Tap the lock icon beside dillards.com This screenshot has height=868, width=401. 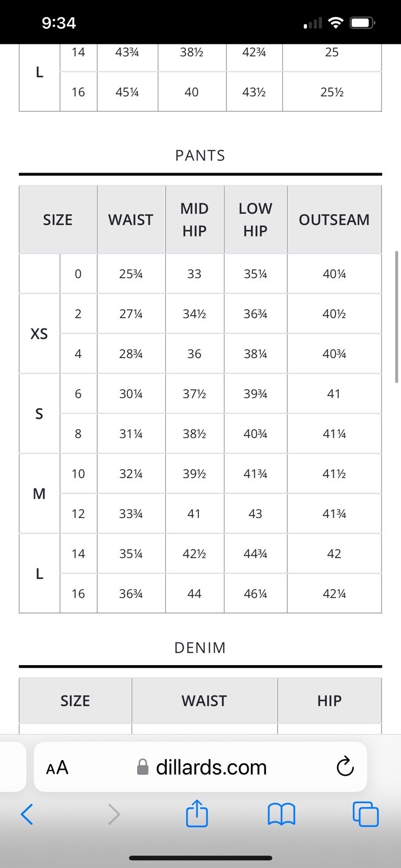click(x=143, y=767)
